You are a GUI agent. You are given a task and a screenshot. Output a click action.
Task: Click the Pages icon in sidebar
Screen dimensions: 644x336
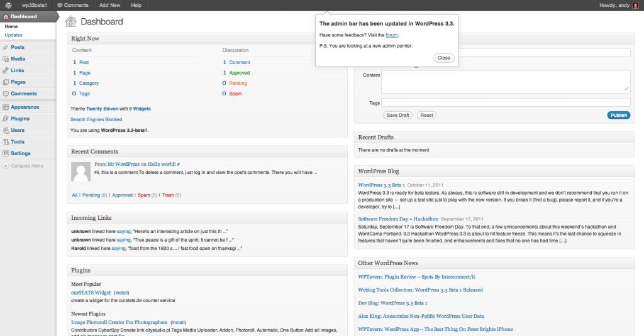click(6, 82)
